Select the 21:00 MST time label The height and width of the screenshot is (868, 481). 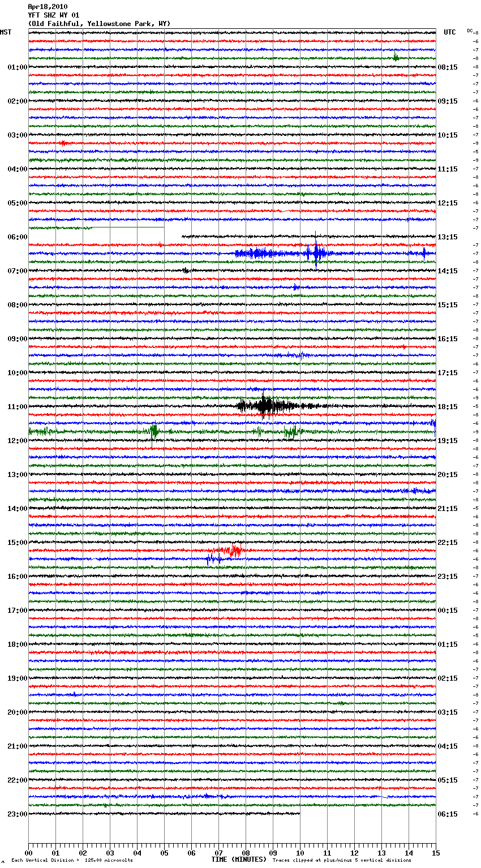[x=17, y=746]
